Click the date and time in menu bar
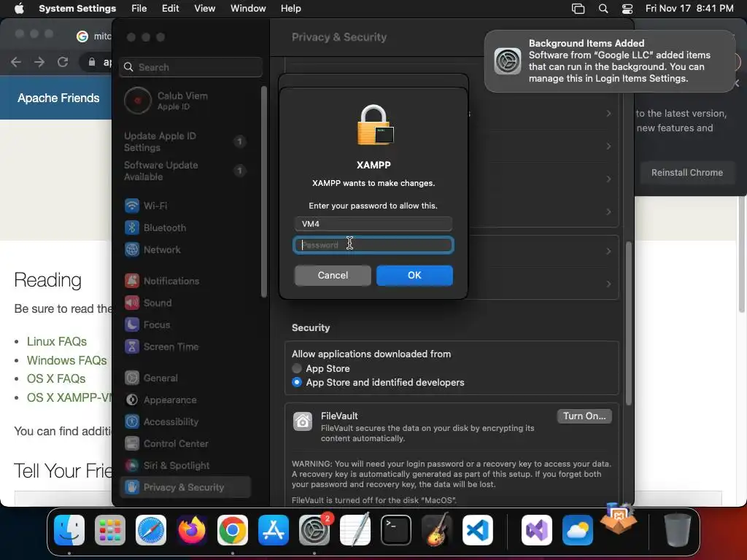Viewport: 747px width, 560px height. coord(689,9)
